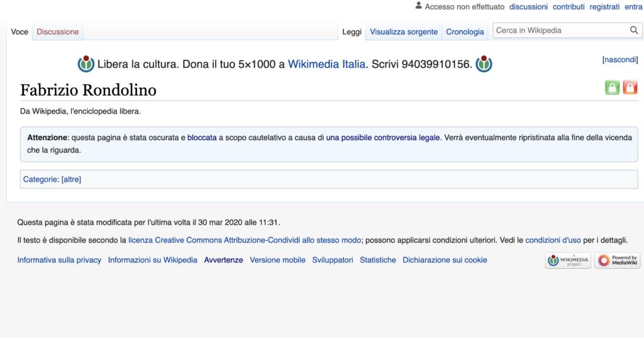Hide the donation banner with nascondi

(619, 60)
